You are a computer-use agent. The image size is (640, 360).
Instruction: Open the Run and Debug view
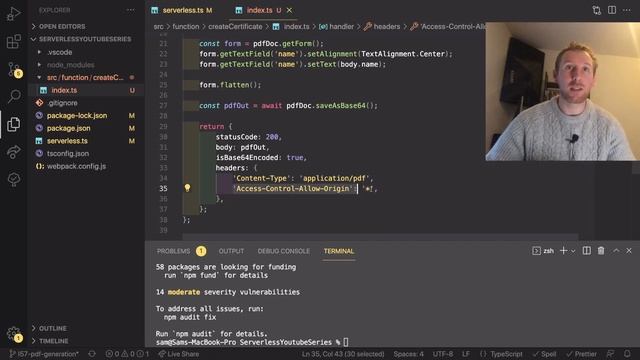[x=13, y=13]
